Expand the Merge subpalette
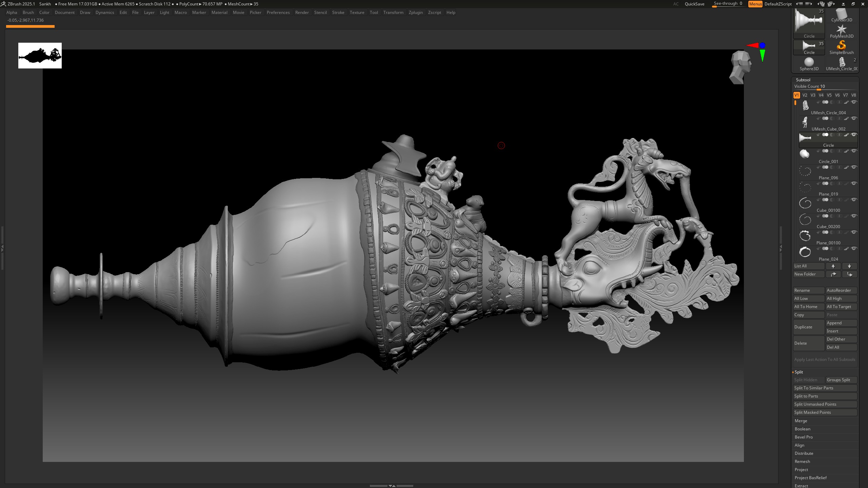868x488 pixels. tap(801, 421)
